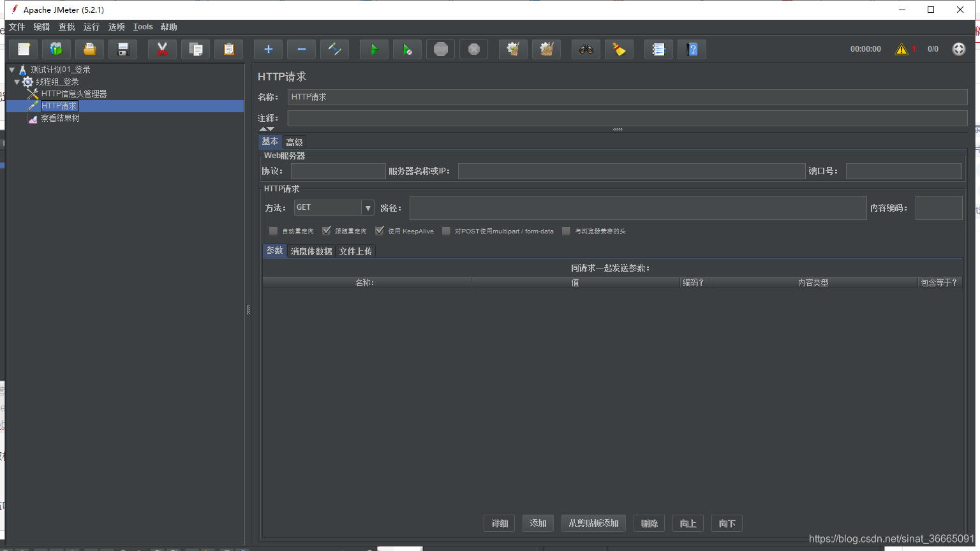Open the 选项 menu
This screenshot has width=980, height=551.
116,27
